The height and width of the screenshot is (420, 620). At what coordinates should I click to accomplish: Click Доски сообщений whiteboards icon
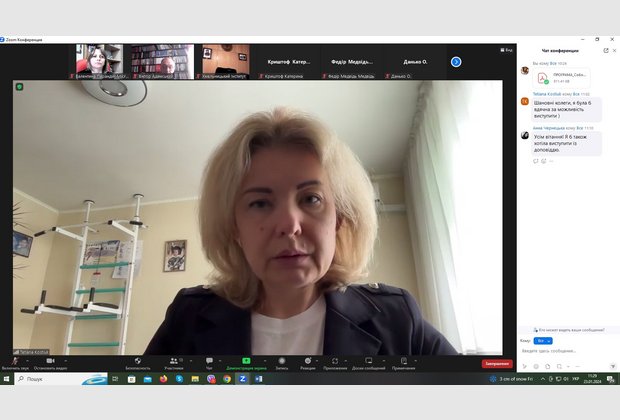pos(368,362)
